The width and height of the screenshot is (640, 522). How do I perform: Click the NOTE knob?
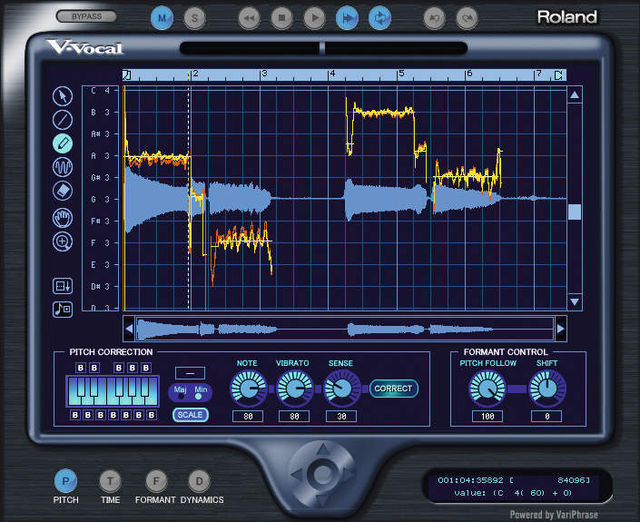(x=249, y=389)
